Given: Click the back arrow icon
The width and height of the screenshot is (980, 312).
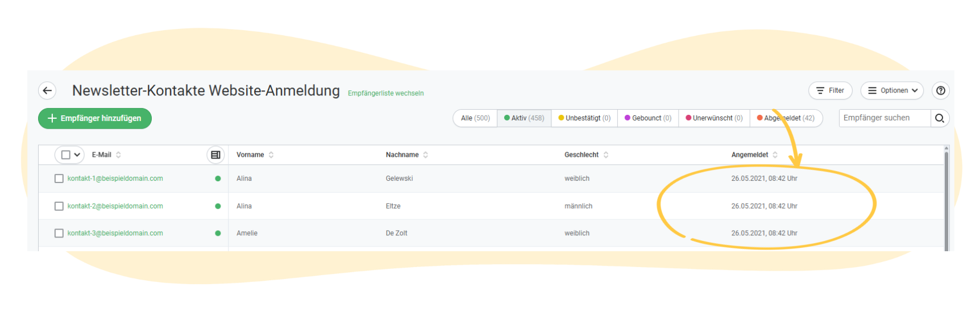Looking at the screenshot, I should coord(47,90).
